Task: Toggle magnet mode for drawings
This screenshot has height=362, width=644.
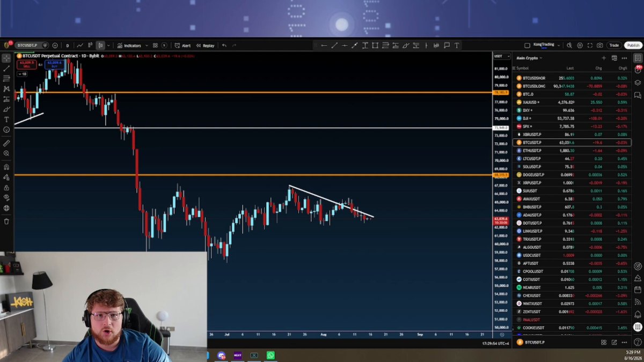Action: 6,167
